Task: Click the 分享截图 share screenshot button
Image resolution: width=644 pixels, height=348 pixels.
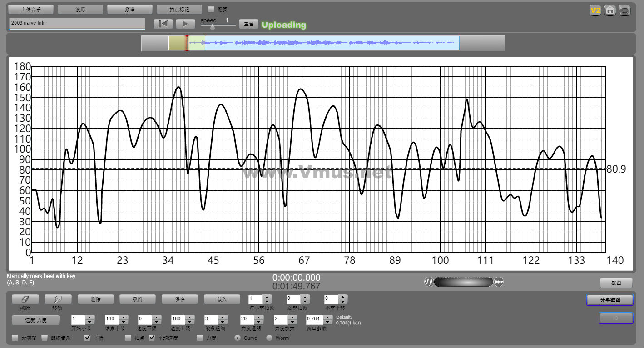Action: [x=609, y=300]
